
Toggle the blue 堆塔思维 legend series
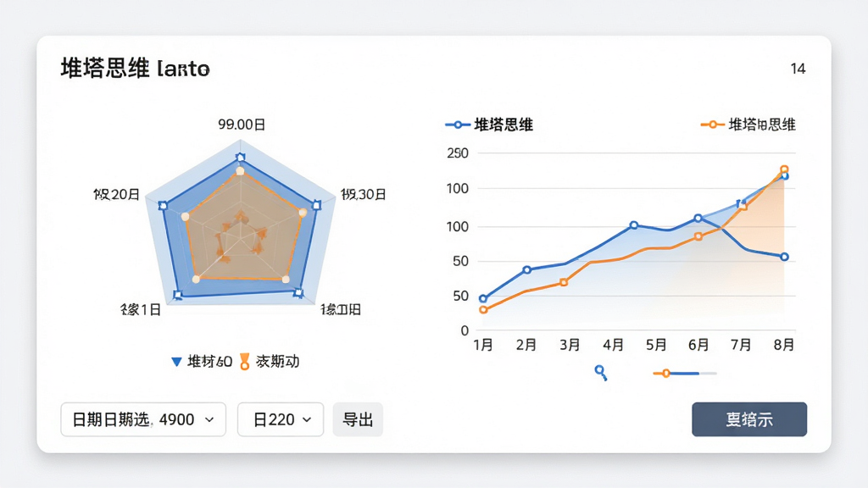click(489, 125)
